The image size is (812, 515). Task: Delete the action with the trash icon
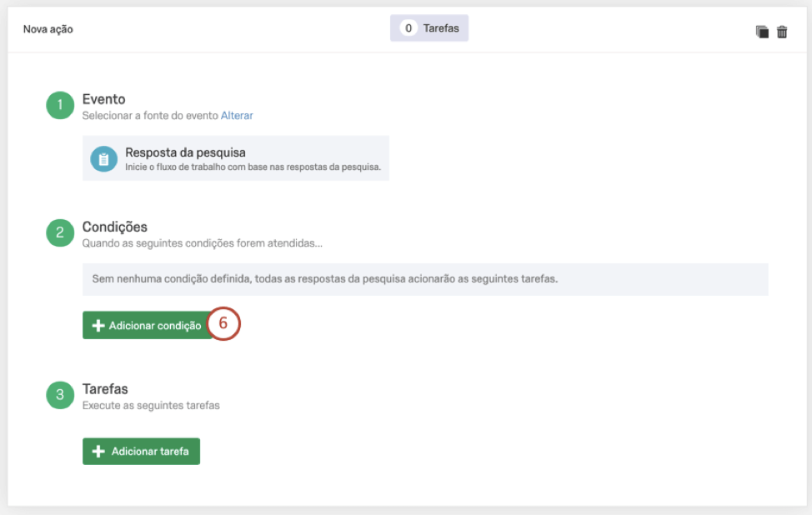(x=782, y=32)
